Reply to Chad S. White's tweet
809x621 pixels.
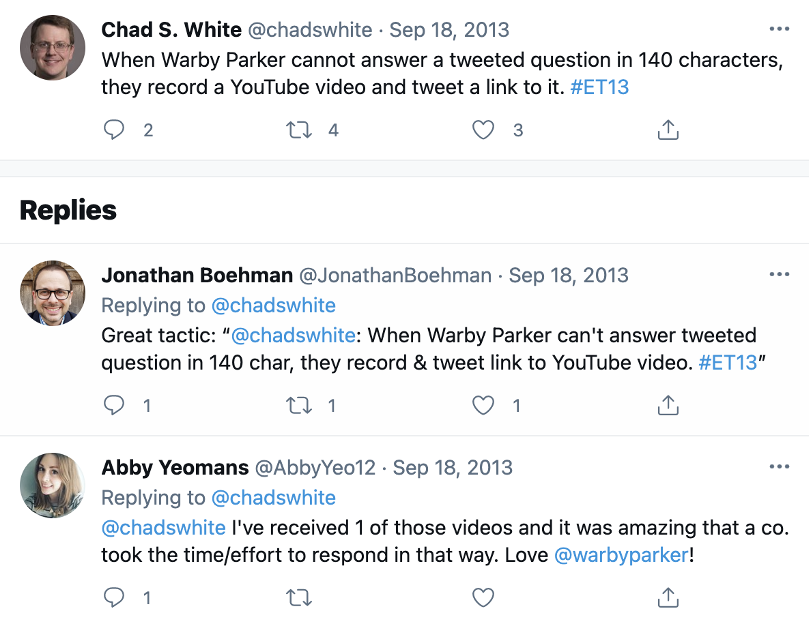[113, 129]
